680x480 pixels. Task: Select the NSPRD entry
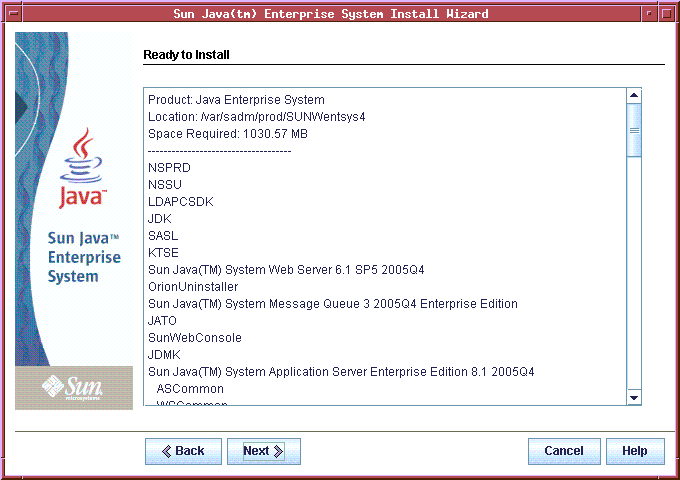click(x=169, y=168)
